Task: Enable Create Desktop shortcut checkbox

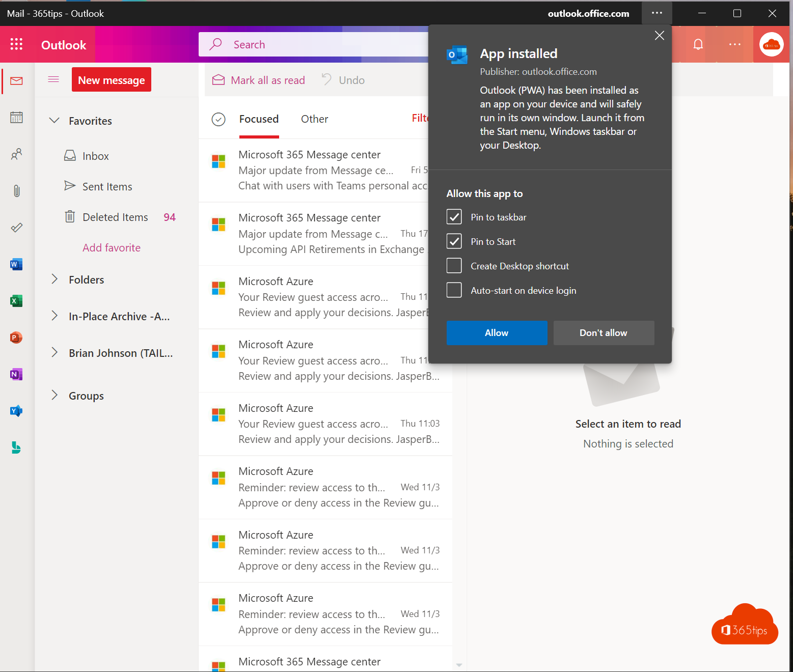Action: coord(454,266)
